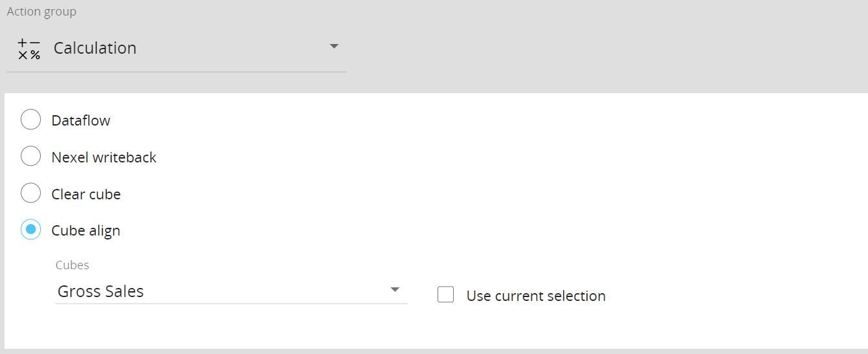Screen dimensions: 868x354
Task: Click the Calculation text in Action group
Action: [95, 49]
